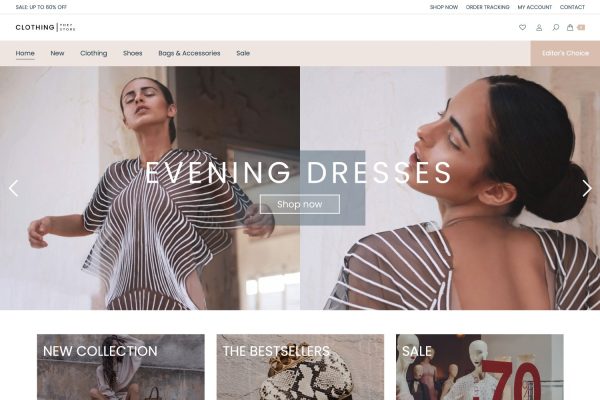Open the New Collection banner thumbnail
This screenshot has height=400, width=600.
click(x=121, y=367)
